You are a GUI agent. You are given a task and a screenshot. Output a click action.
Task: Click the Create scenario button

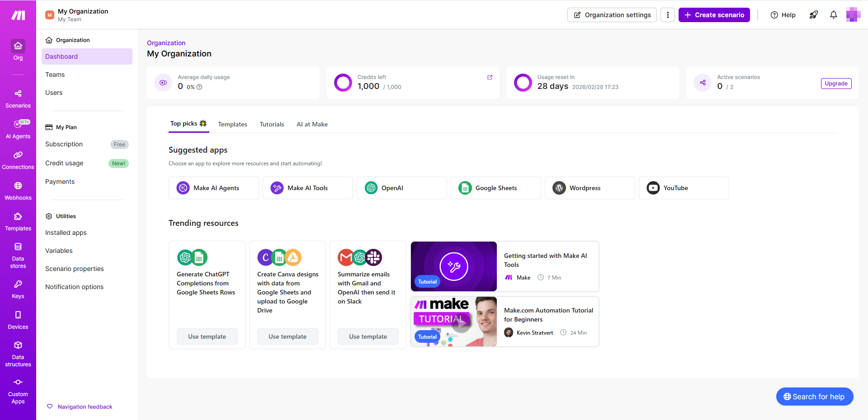[714, 15]
